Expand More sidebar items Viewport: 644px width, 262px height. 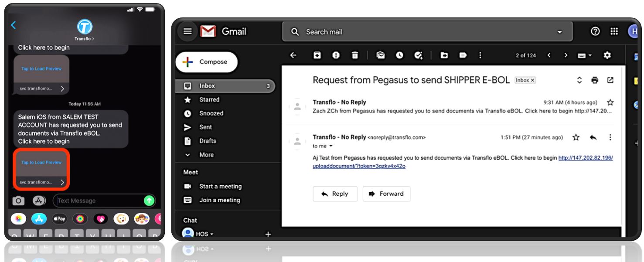206,155
